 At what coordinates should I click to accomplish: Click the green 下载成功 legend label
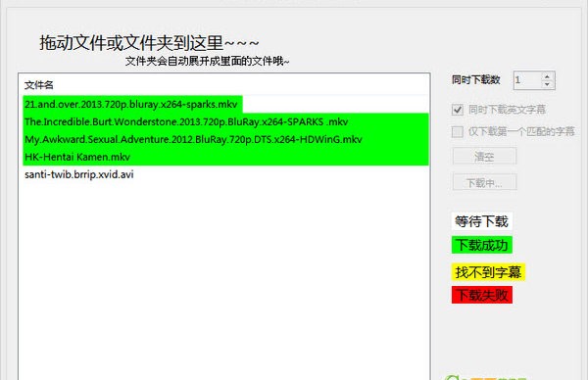click(x=481, y=245)
